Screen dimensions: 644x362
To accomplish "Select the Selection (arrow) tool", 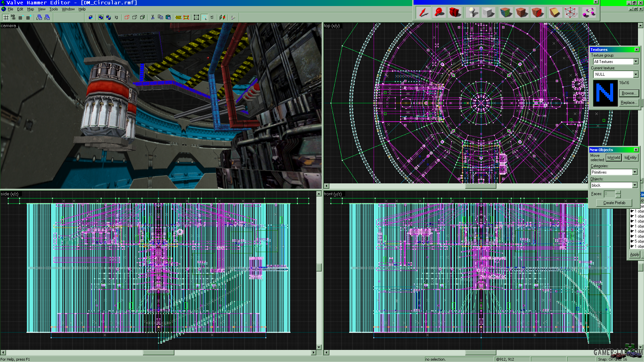I will coord(424,13).
